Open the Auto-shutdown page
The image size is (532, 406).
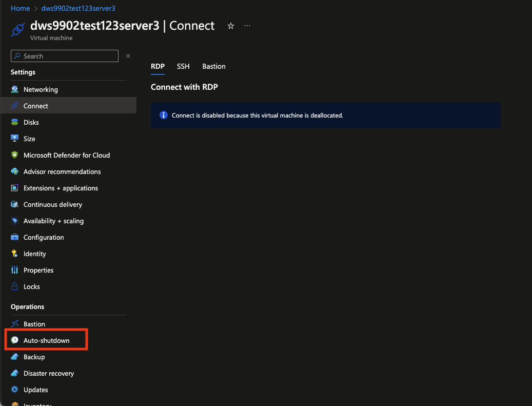coord(69,340)
